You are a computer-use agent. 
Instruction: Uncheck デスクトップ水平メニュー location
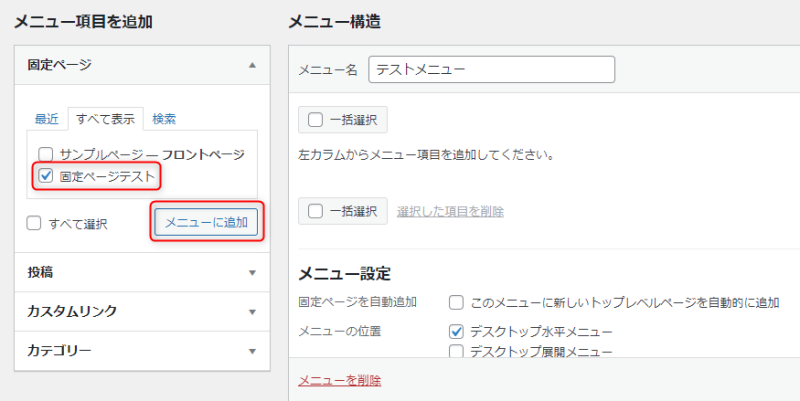[456, 331]
